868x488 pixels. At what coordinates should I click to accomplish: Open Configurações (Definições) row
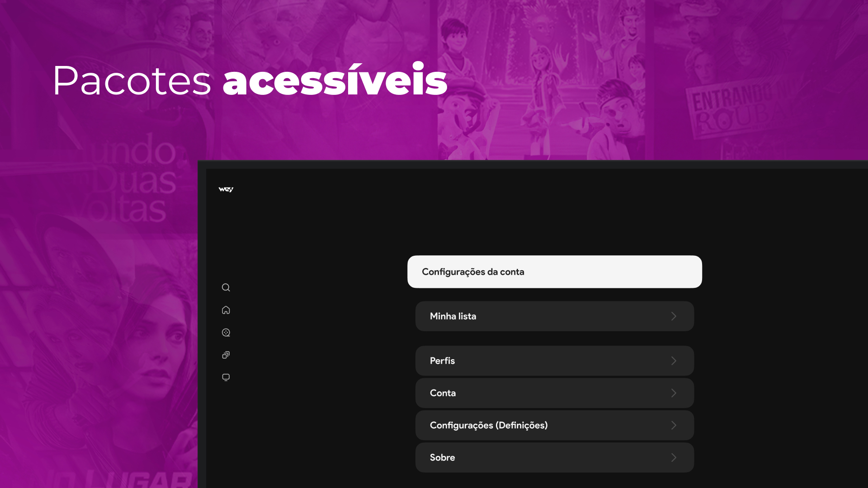coord(554,425)
